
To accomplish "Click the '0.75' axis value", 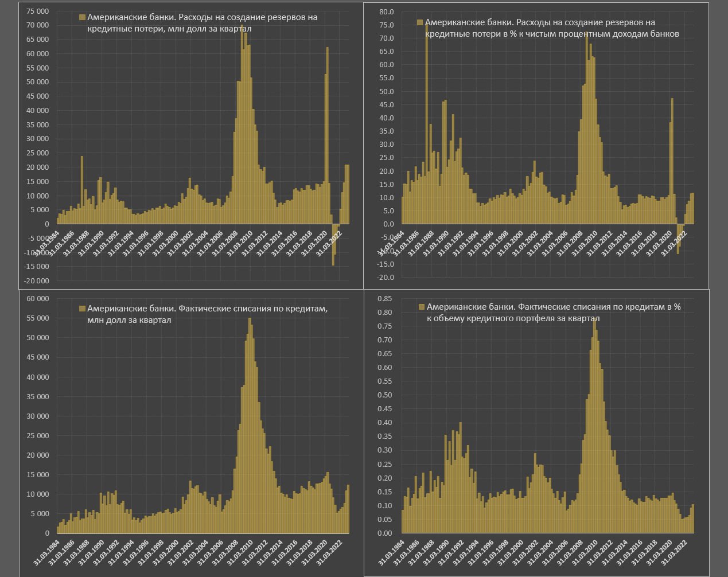I will click(384, 326).
